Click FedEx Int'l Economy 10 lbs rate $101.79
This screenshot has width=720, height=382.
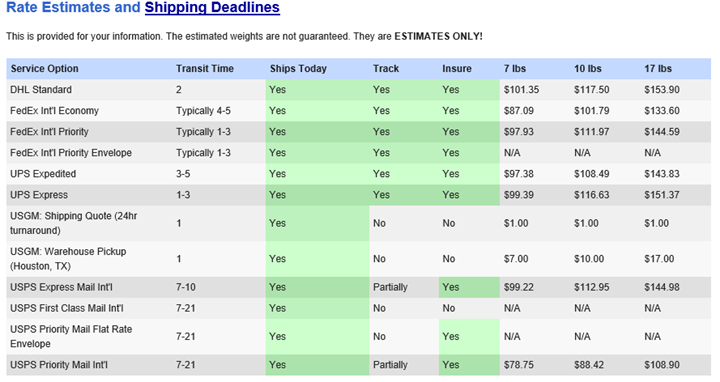coord(591,111)
